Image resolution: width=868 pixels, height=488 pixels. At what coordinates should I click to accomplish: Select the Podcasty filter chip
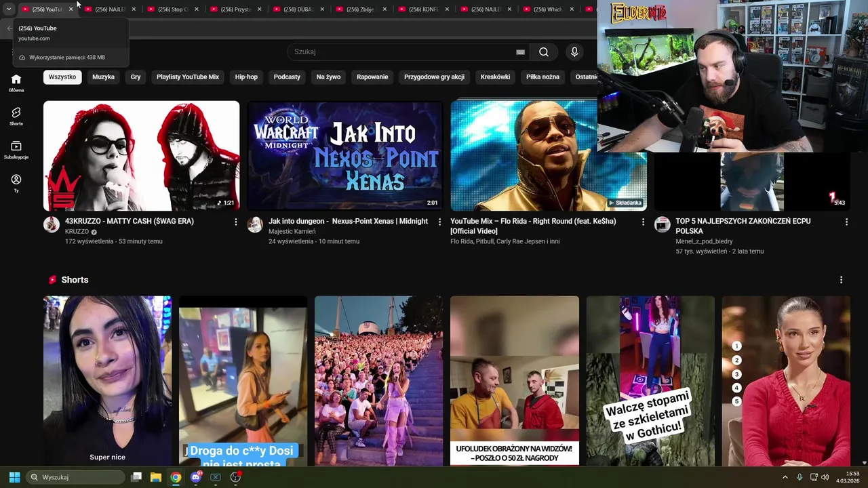point(287,77)
